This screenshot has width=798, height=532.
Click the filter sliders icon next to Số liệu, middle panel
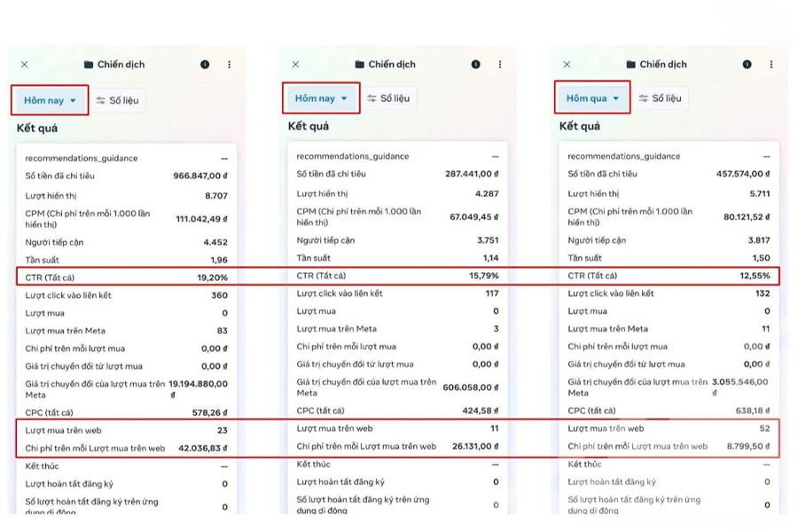coord(372,98)
